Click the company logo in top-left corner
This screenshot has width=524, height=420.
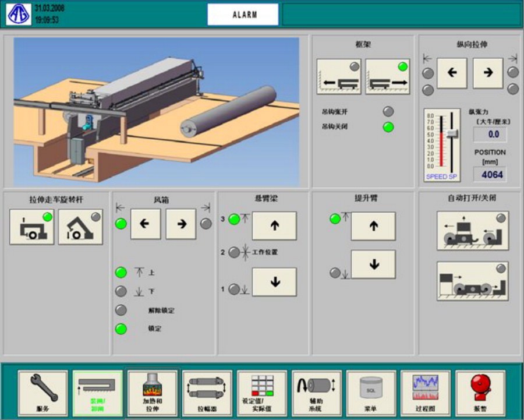click(x=19, y=15)
